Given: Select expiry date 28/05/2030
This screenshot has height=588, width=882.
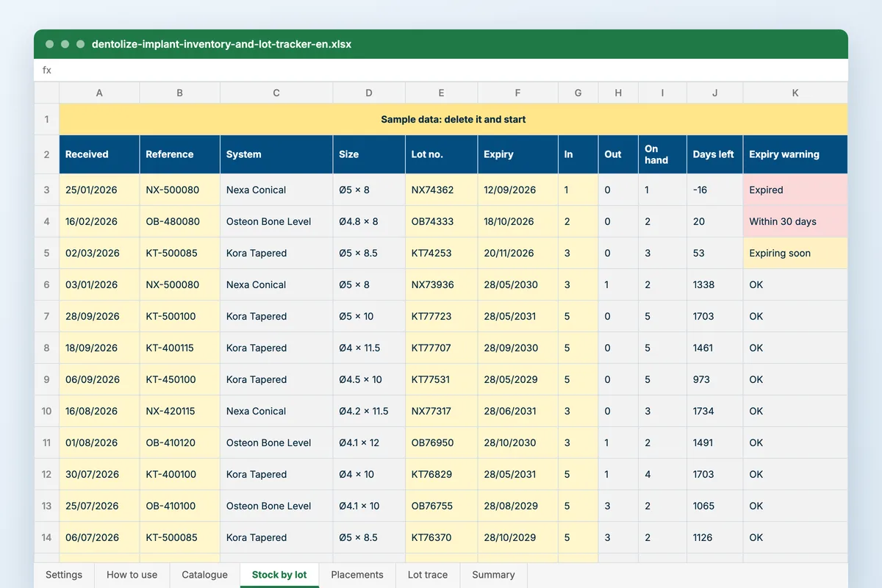Looking at the screenshot, I should [518, 284].
